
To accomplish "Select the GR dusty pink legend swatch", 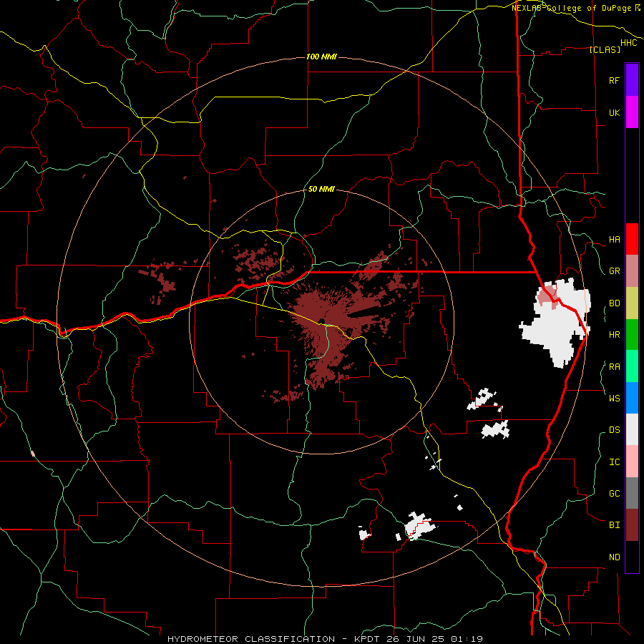I will click(632, 270).
